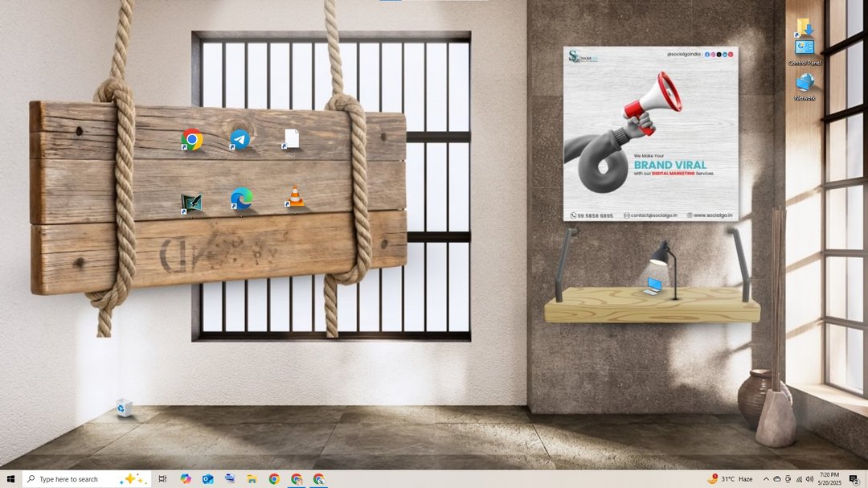The height and width of the screenshot is (488, 868).
Task: Open the Recycle Bin on the desktop
Action: 123,408
